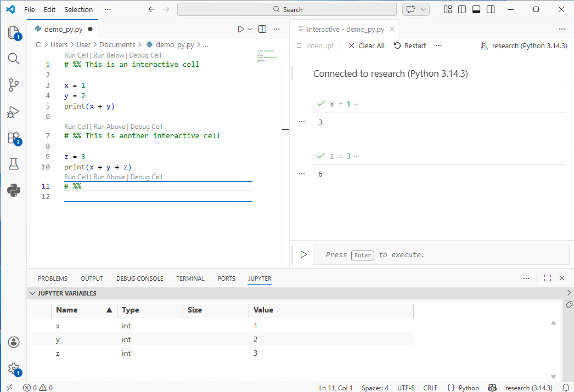Click the Press Enter to execute input field
Screen dimensions: 574x392
(x=439, y=254)
